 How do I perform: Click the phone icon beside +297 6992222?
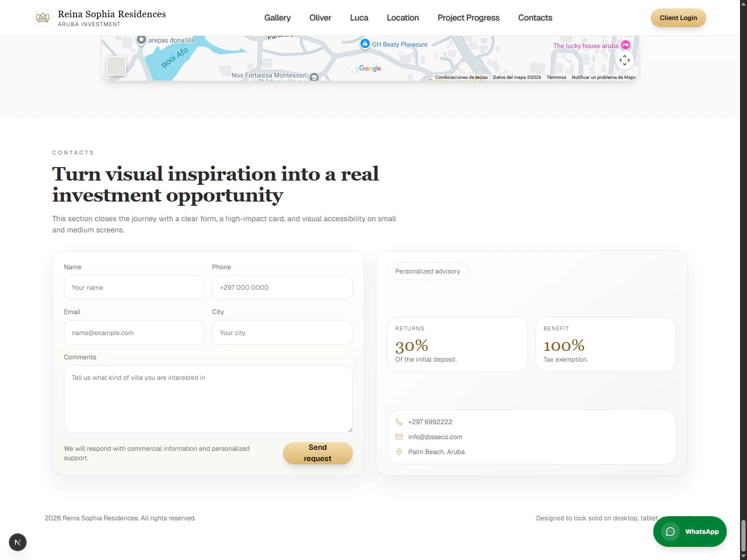399,422
